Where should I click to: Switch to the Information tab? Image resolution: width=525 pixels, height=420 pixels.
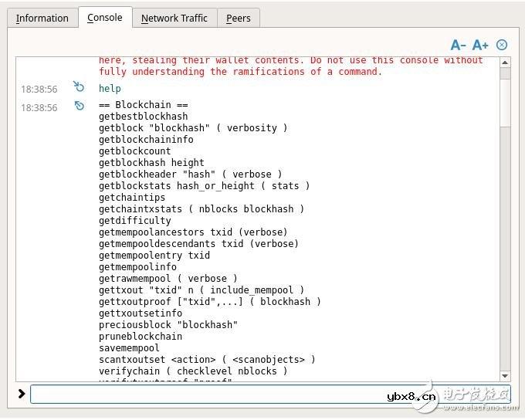(42, 18)
